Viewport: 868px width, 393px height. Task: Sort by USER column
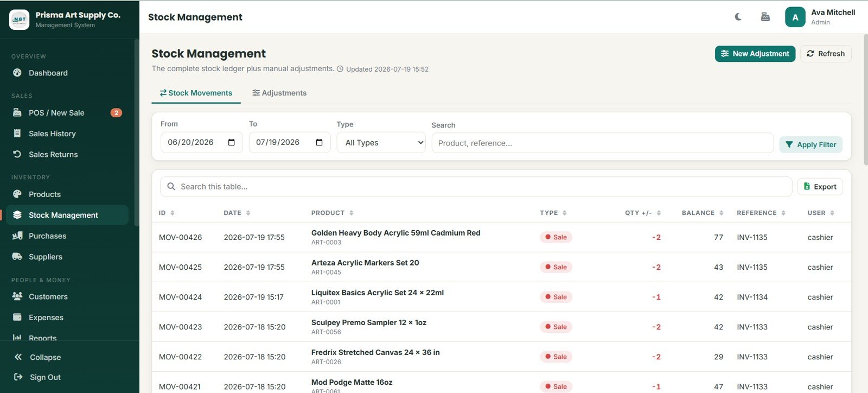click(x=821, y=213)
